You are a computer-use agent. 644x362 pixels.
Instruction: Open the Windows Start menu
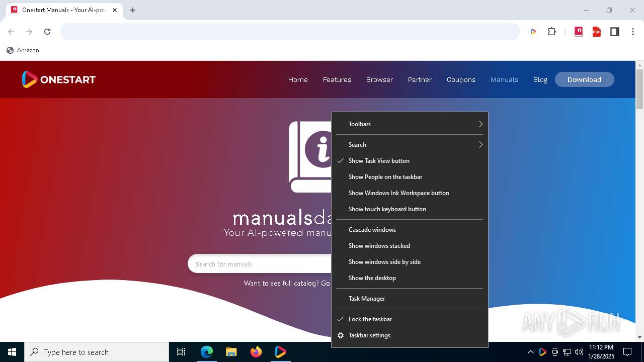pyautogui.click(x=12, y=352)
